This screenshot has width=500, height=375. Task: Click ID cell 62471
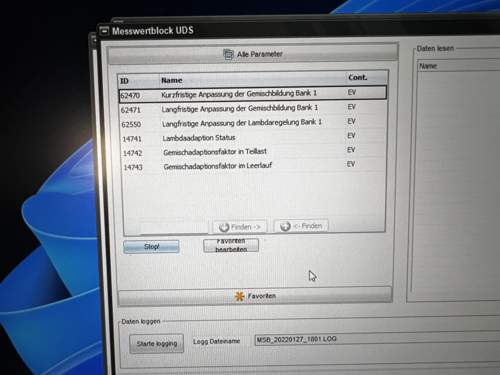tap(131, 110)
